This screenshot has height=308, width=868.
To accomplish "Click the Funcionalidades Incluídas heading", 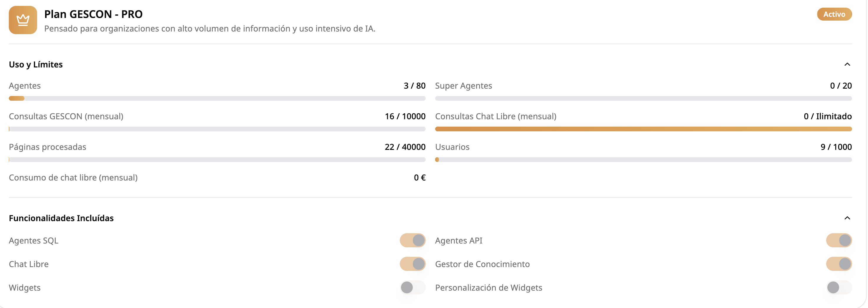I will (x=61, y=218).
